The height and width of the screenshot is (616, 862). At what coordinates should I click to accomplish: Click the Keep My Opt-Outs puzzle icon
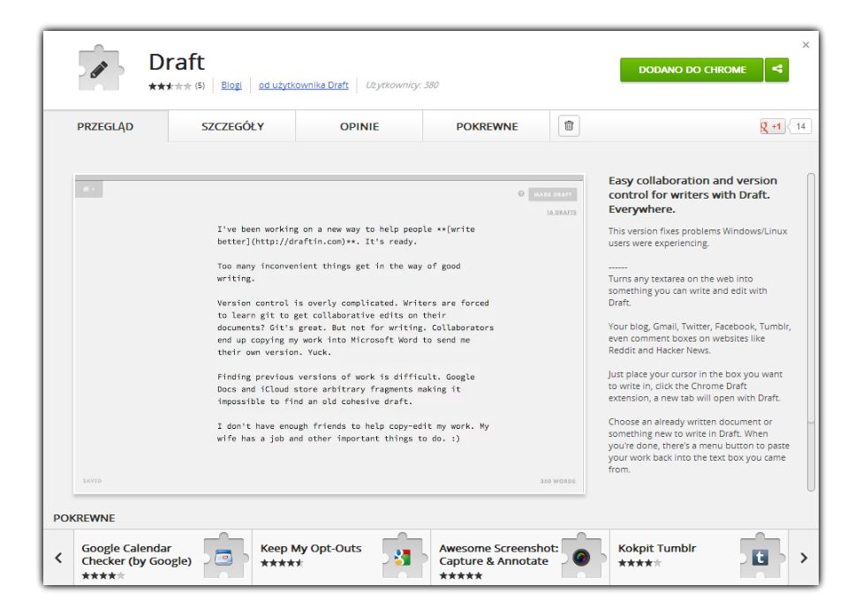pyautogui.click(x=403, y=557)
